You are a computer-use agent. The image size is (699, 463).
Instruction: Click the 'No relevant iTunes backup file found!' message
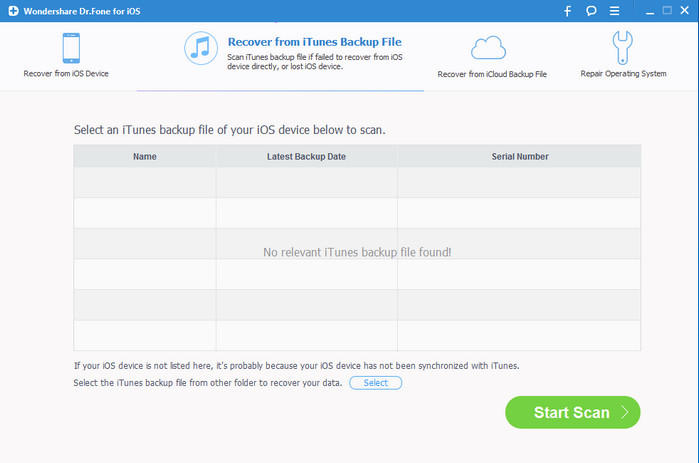point(357,252)
